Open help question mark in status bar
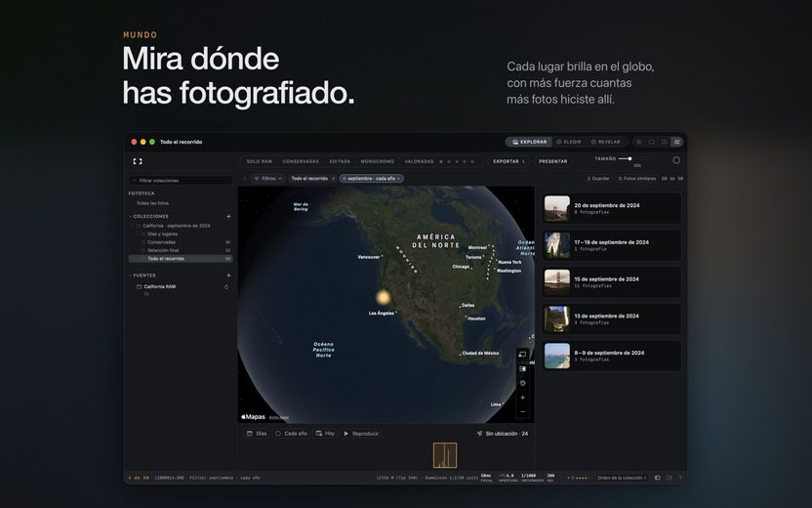Screen dimensions: 812x508 [x=680, y=478]
